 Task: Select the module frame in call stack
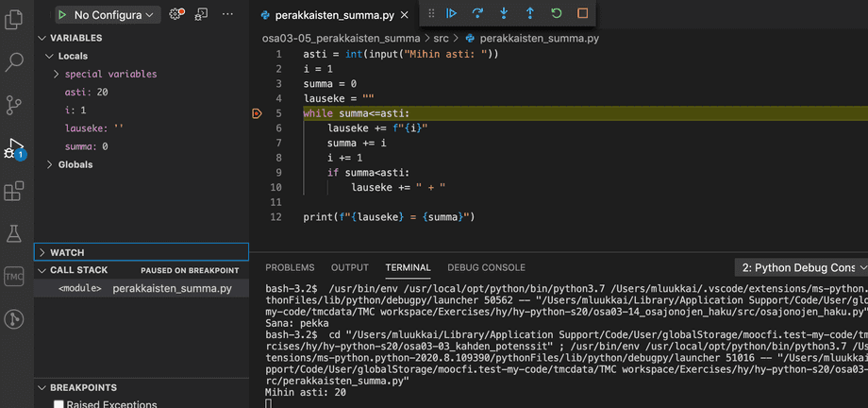pyautogui.click(x=142, y=287)
